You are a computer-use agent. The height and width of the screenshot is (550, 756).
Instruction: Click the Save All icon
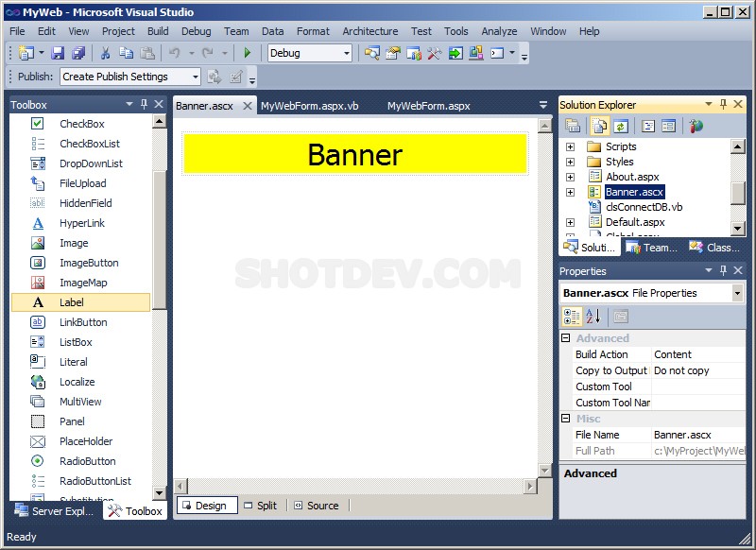tap(78, 54)
